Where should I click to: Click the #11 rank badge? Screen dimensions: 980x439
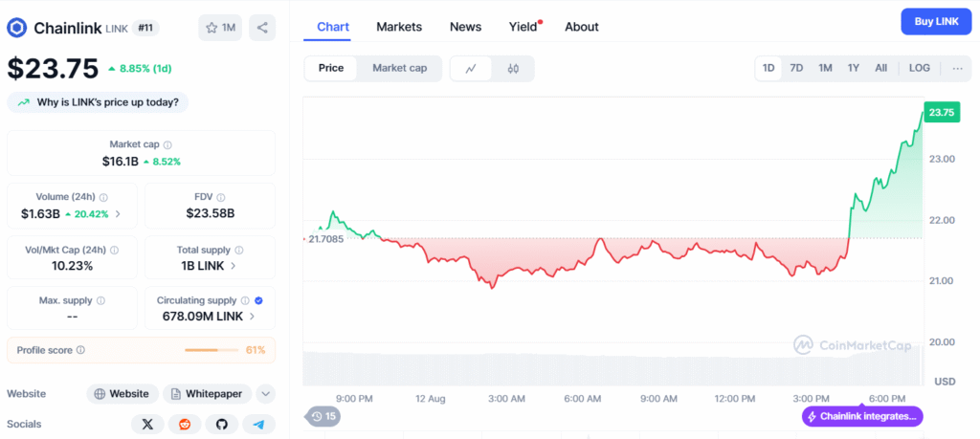coord(145,28)
